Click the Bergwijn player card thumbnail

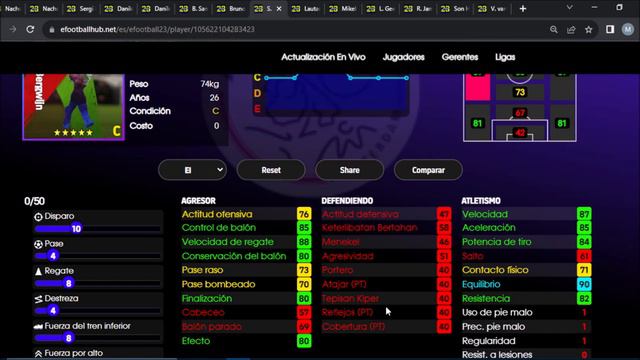click(x=73, y=107)
